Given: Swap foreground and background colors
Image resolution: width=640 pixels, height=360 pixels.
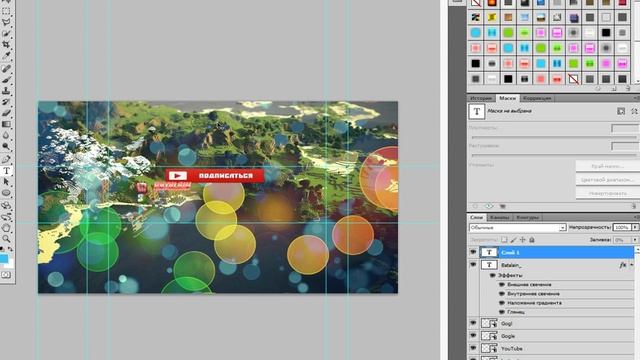Looking at the screenshot, I should click(10, 249).
